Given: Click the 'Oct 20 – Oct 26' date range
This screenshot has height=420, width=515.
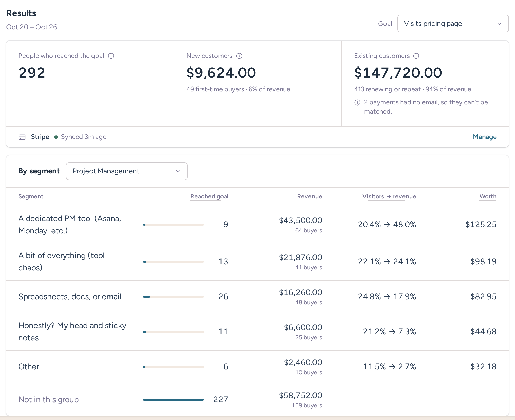Looking at the screenshot, I should (x=32, y=27).
